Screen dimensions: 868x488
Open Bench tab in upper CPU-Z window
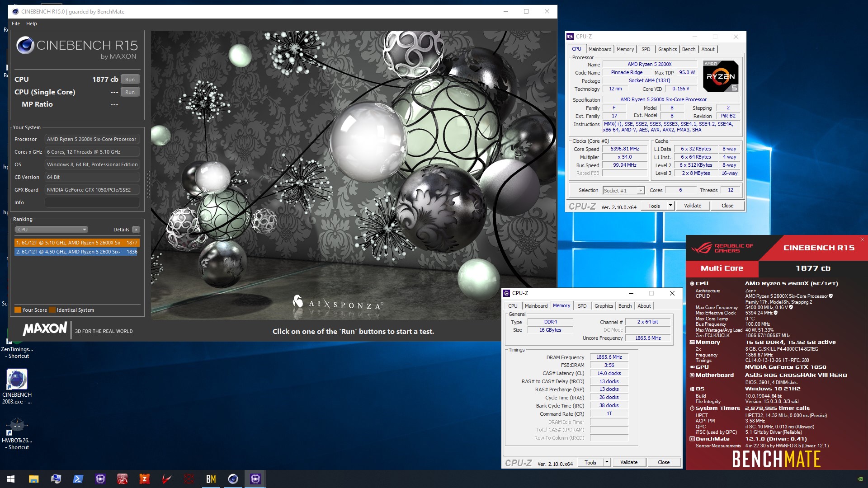[x=689, y=49]
